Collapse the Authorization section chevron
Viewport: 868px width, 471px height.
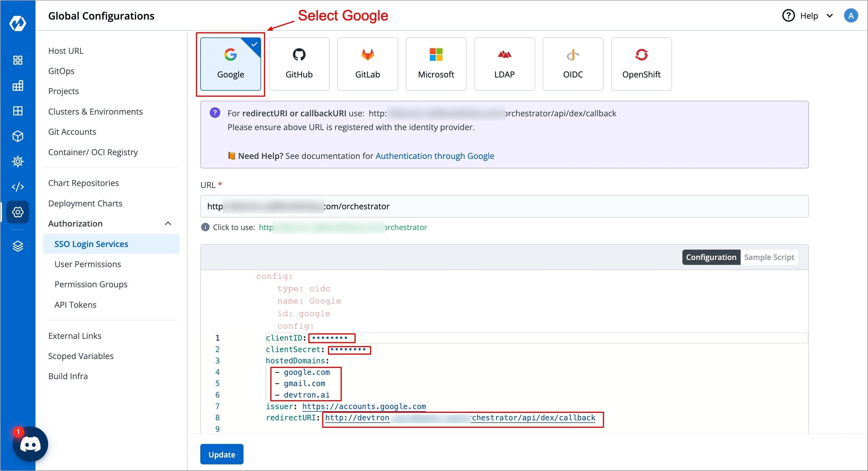pyautogui.click(x=168, y=224)
